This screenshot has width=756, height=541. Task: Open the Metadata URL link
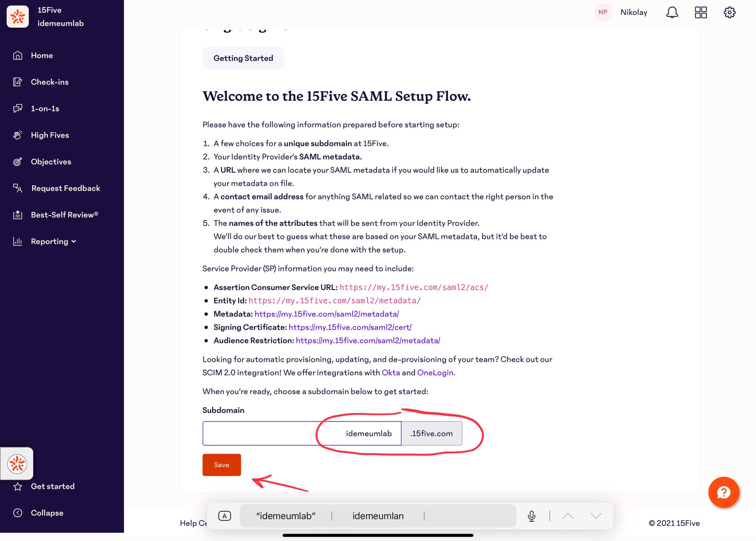[x=327, y=314]
